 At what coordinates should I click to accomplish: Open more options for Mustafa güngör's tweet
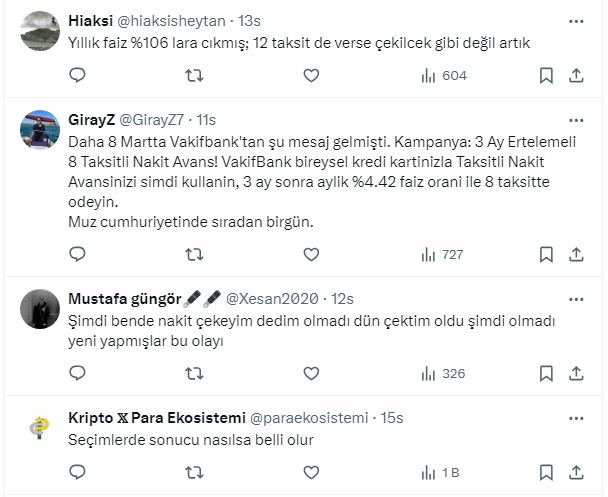(x=576, y=298)
